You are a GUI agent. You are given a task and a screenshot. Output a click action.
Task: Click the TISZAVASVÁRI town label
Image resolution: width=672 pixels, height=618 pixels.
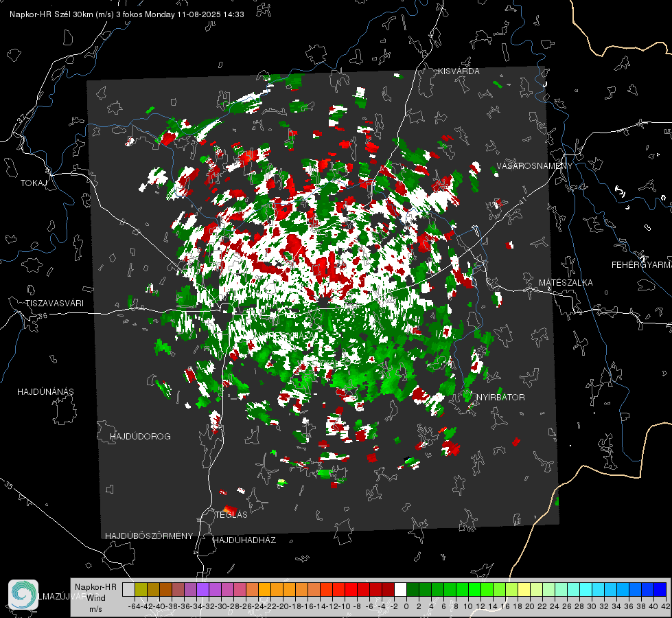point(54,304)
